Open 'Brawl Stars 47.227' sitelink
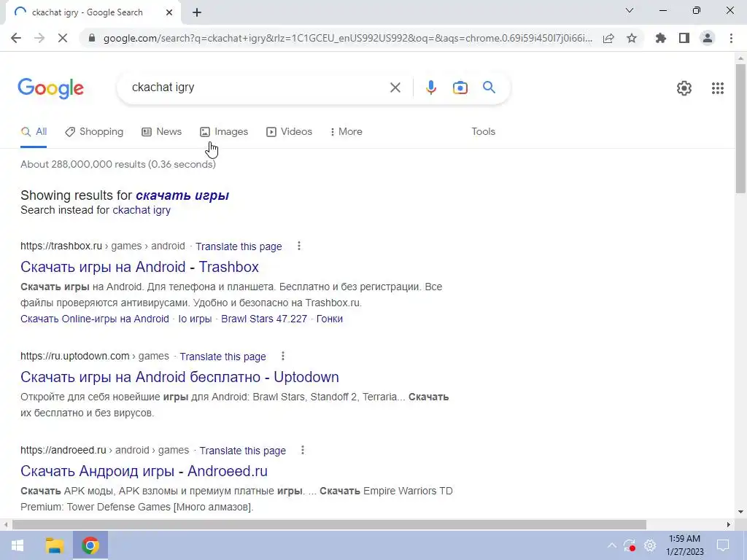This screenshot has width=747, height=560. (x=264, y=319)
